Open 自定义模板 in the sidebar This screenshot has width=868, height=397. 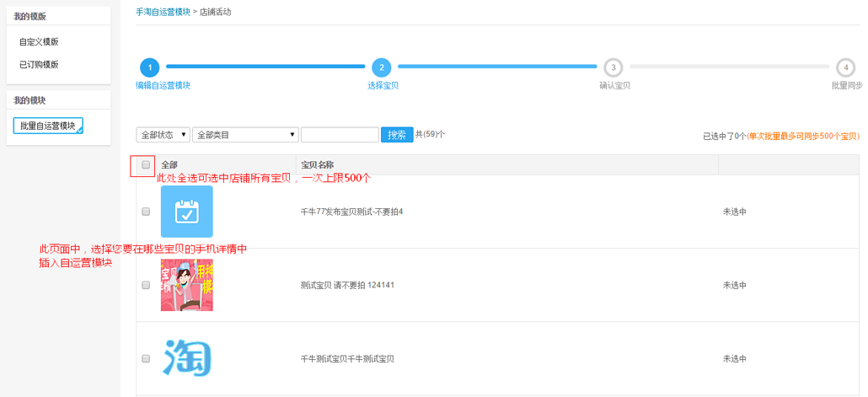[x=39, y=41]
